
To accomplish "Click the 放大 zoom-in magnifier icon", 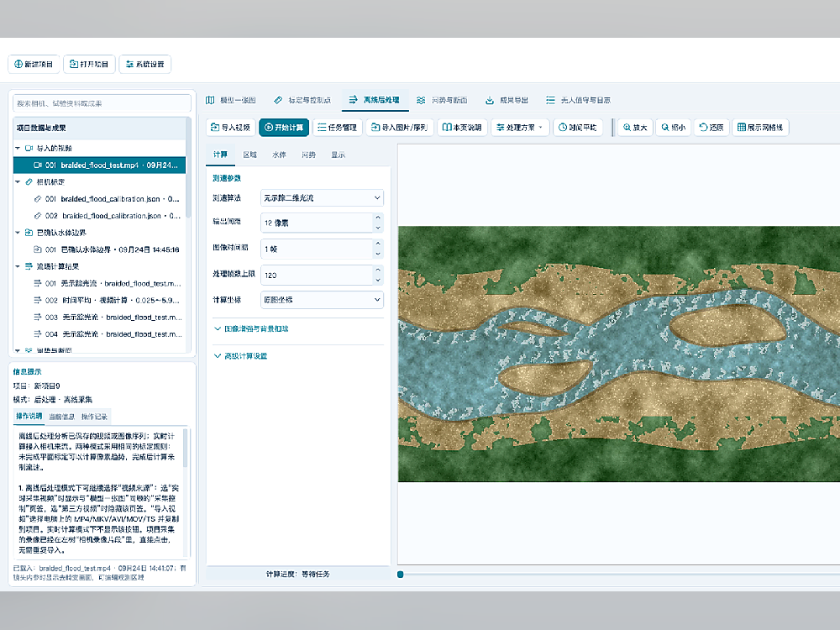I will 635,128.
